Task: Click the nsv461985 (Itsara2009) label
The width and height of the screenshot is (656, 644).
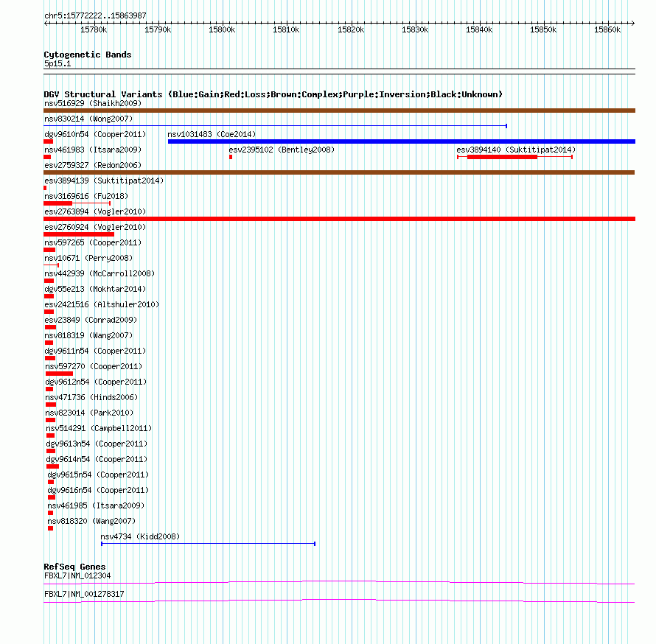Action: [96, 505]
